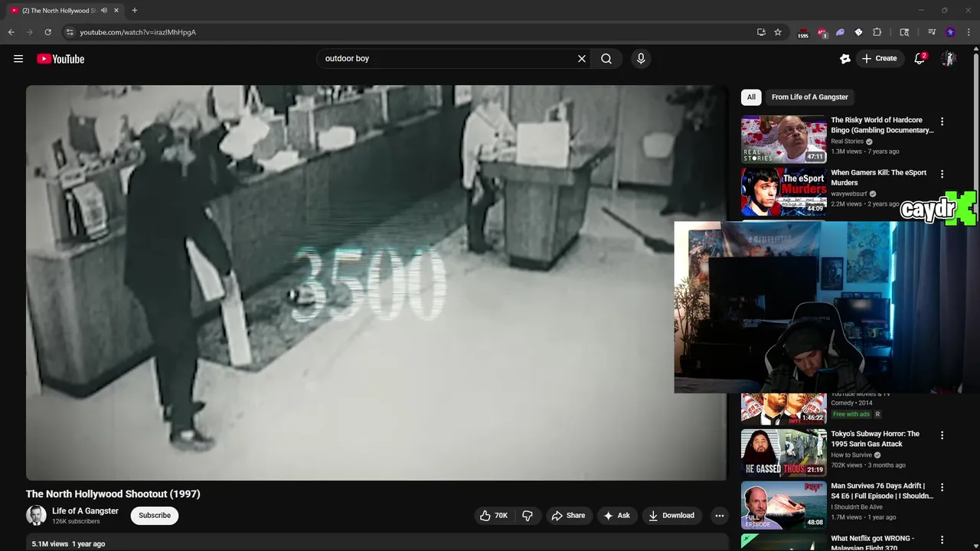Open The Risky World of Hardcore Bingo title
This screenshot has height=551, width=980.
[x=882, y=125]
